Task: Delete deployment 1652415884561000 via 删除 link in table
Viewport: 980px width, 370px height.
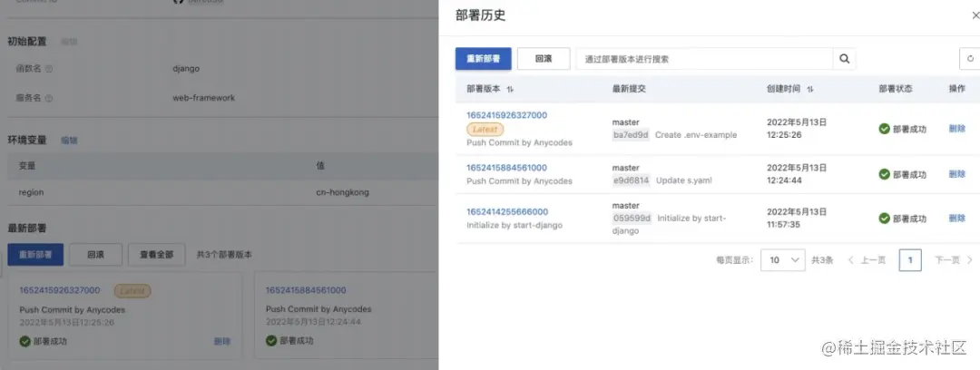Action: tap(957, 174)
